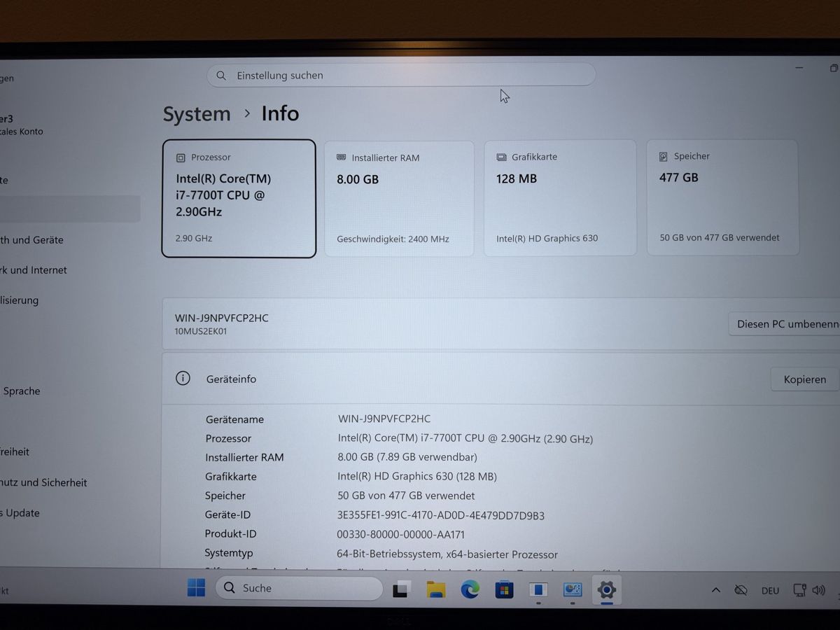This screenshot has height=630, width=840.
Task: Click the magnifier icon in settings search
Action: 221,75
